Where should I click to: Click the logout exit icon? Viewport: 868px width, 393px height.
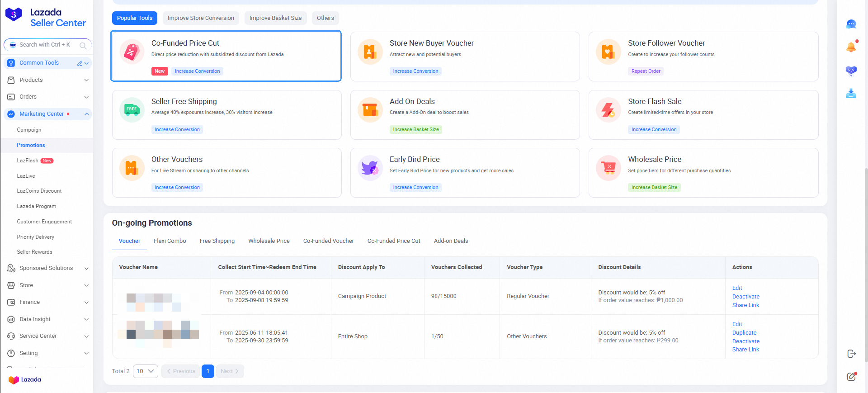[x=852, y=354]
